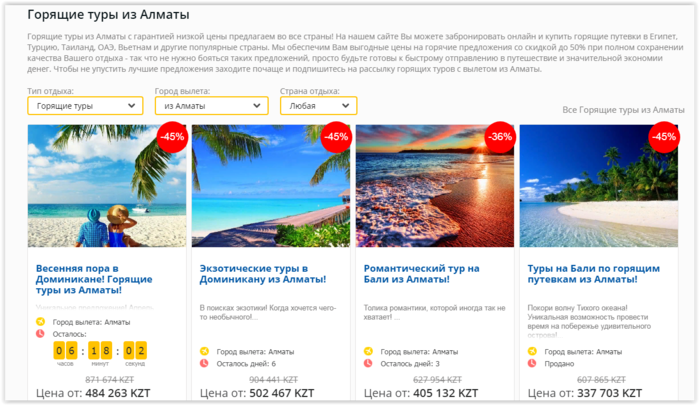Click plane icon beside Город вылета in first card
Viewport: 699px width, 405px height.
pos(40,321)
